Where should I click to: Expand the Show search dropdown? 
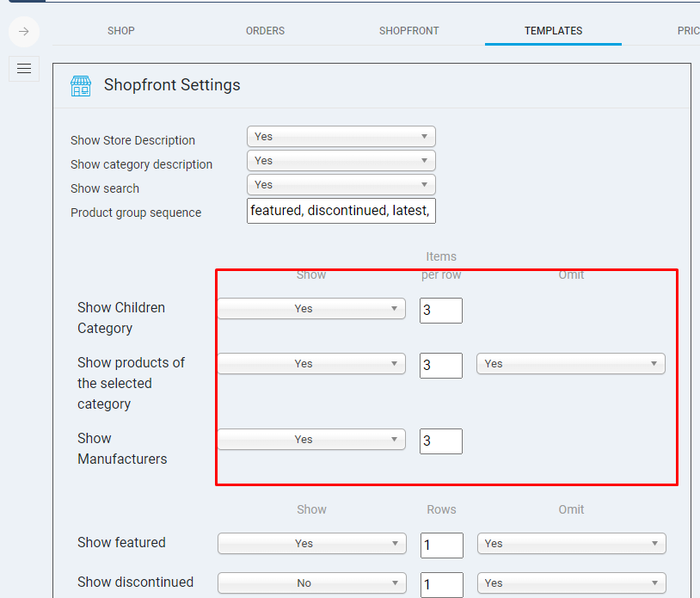[341, 185]
